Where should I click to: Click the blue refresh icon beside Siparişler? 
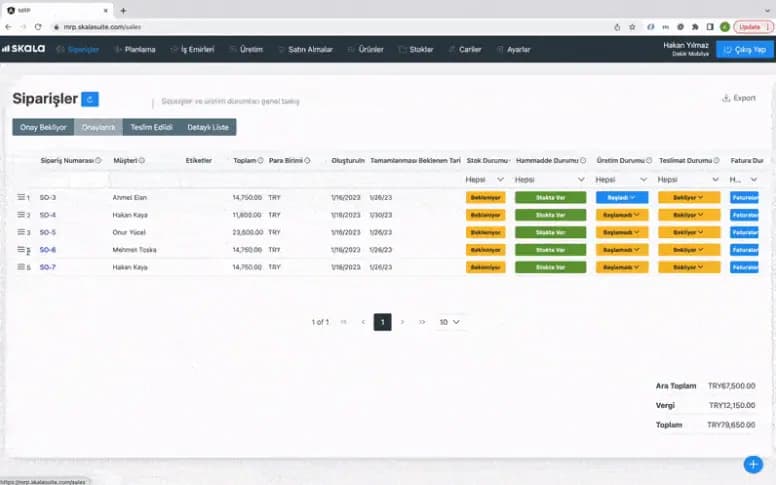90,99
